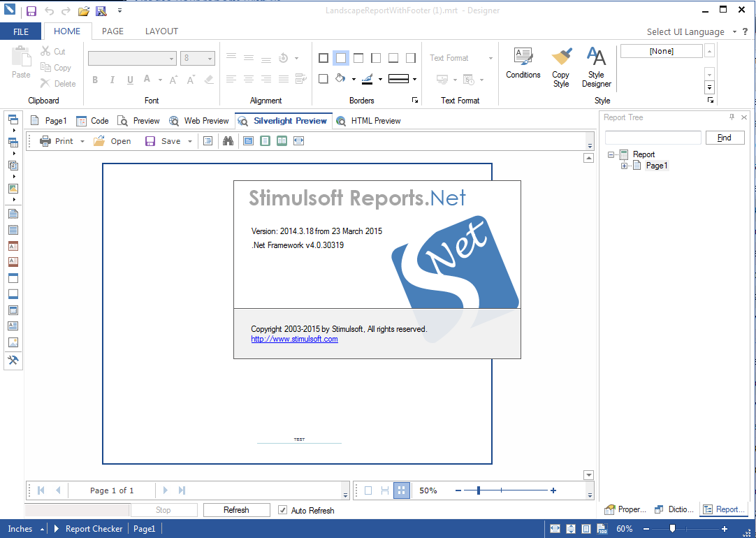The height and width of the screenshot is (538, 756).
Task: Collapse the Report node in Report Tree
Action: (611, 154)
